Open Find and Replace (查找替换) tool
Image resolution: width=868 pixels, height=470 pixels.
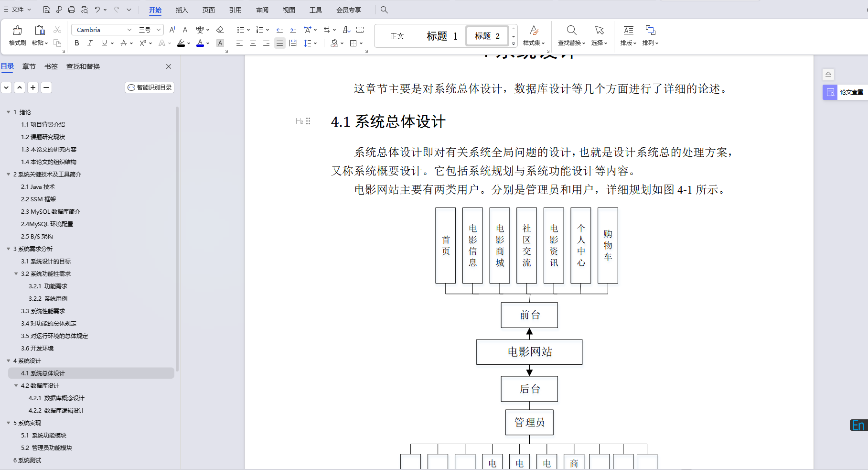coord(571,35)
